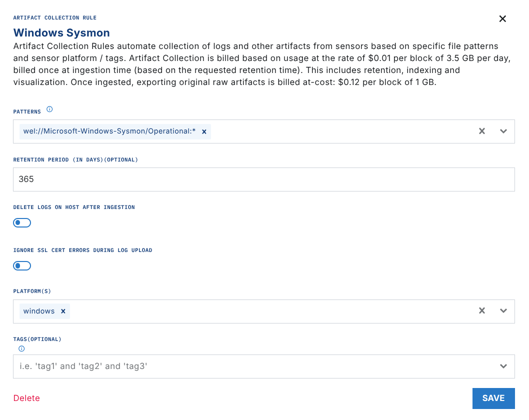Expand the Tags dropdown list
This screenshot has width=529, height=420.
pyautogui.click(x=503, y=366)
